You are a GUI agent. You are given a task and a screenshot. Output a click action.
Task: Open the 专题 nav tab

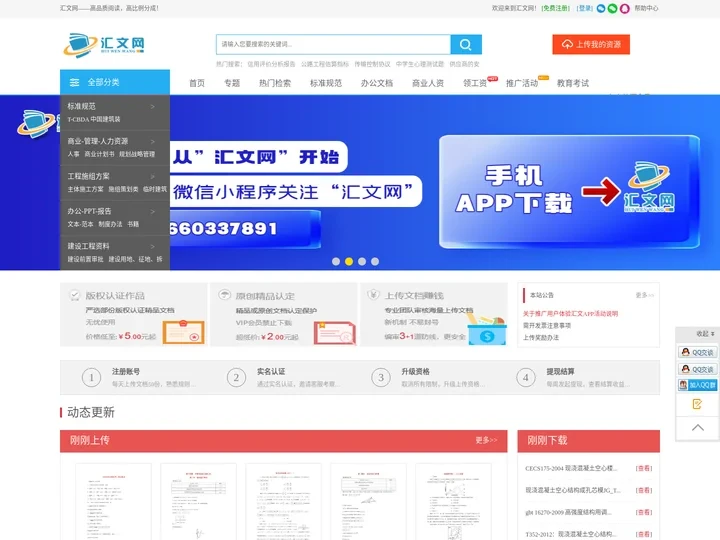coord(232,83)
